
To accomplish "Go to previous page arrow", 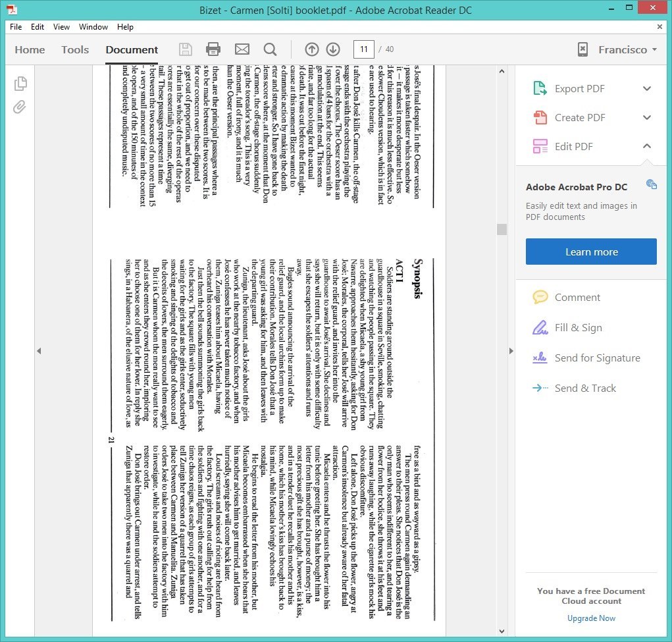I will 311,49.
